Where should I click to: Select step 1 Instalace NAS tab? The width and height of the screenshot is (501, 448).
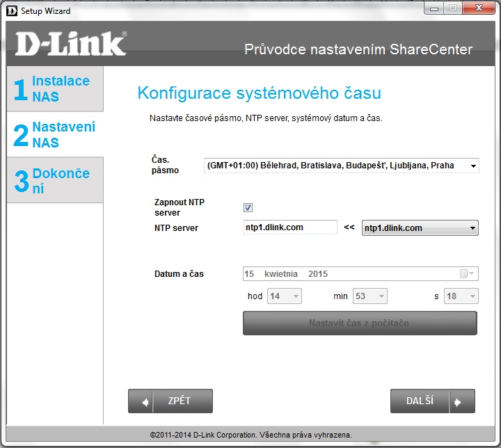pyautogui.click(x=55, y=89)
